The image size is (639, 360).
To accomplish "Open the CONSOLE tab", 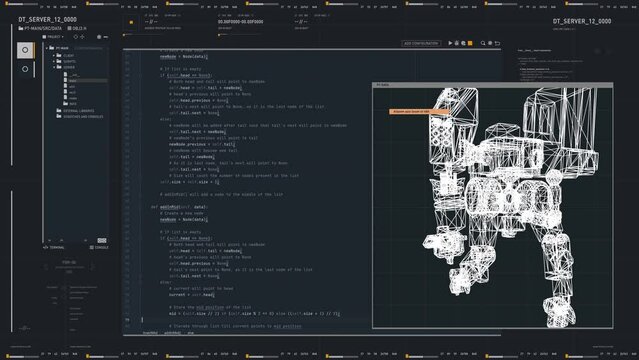I will click(99, 247).
